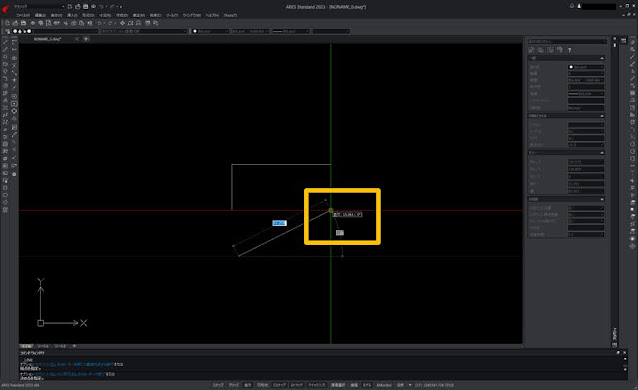Click the highlighted length input box on canvas
Viewport: 638px width, 390px height.
(x=280, y=223)
